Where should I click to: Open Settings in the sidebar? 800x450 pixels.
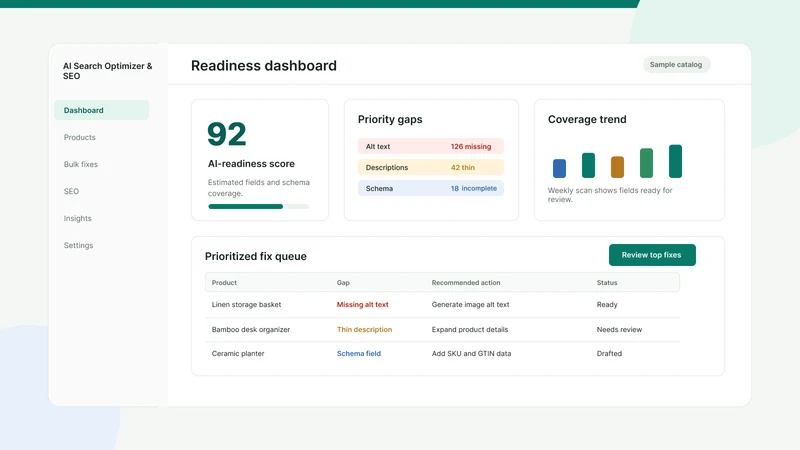pyautogui.click(x=79, y=245)
